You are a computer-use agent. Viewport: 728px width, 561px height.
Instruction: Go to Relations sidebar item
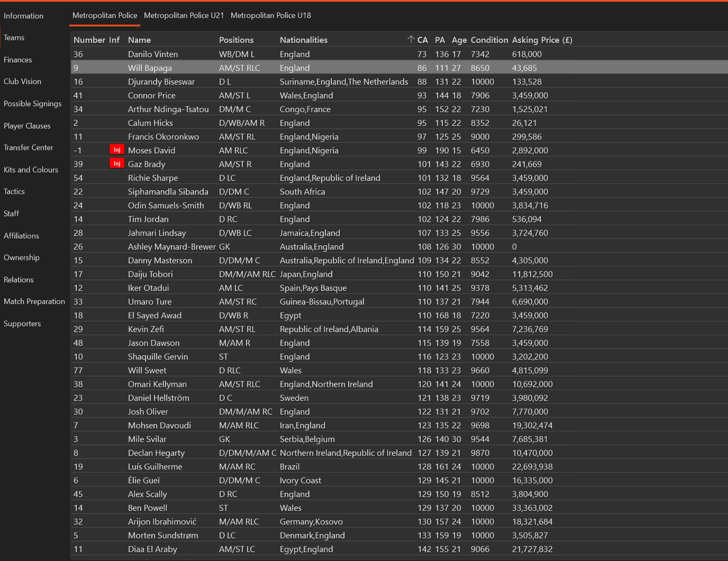click(x=19, y=280)
